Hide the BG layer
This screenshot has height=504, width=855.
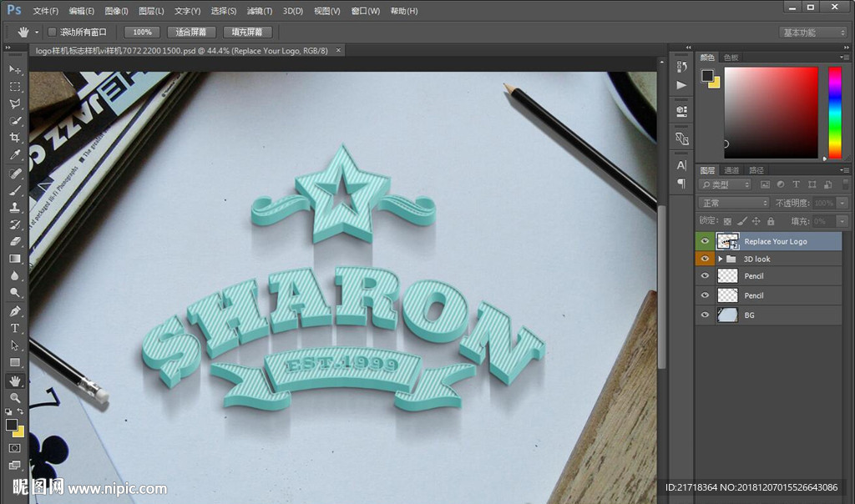tap(706, 315)
